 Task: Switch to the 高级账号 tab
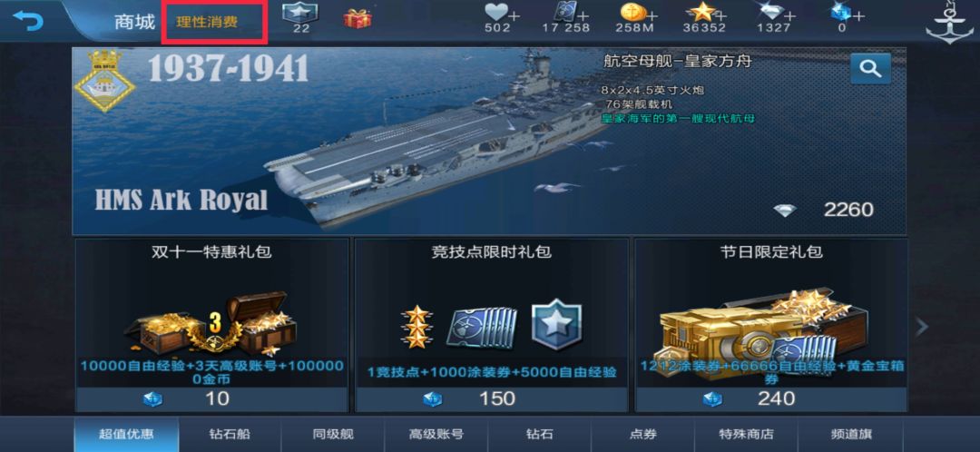pos(436,434)
